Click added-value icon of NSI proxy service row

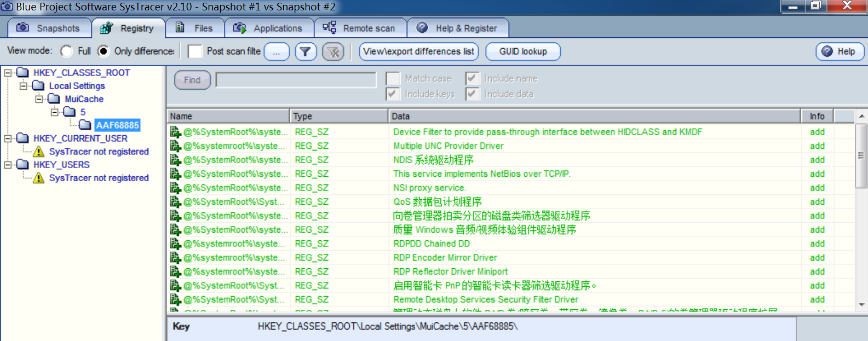click(x=175, y=188)
